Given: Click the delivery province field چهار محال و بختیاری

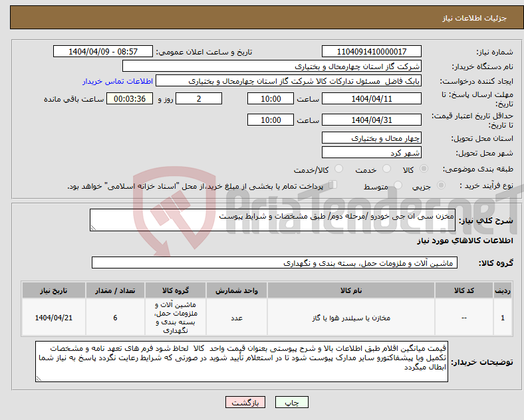Looking at the screenshot, I should [371, 138].
